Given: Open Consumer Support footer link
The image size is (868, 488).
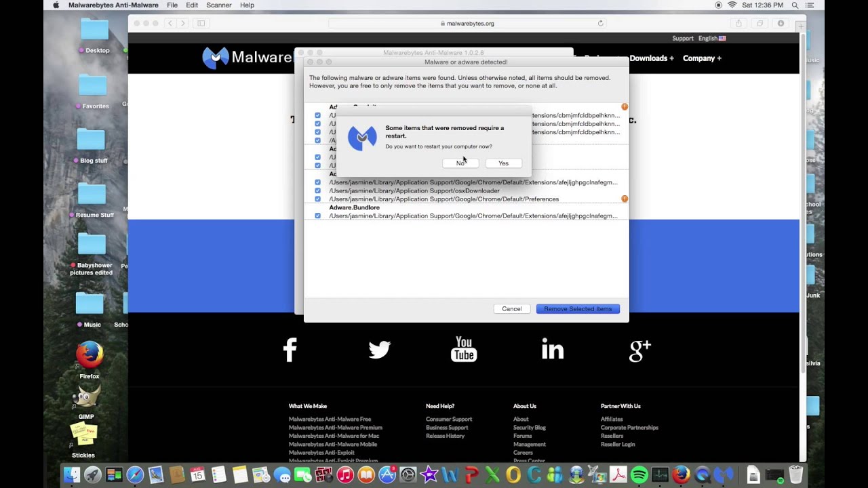Looking at the screenshot, I should point(449,420).
